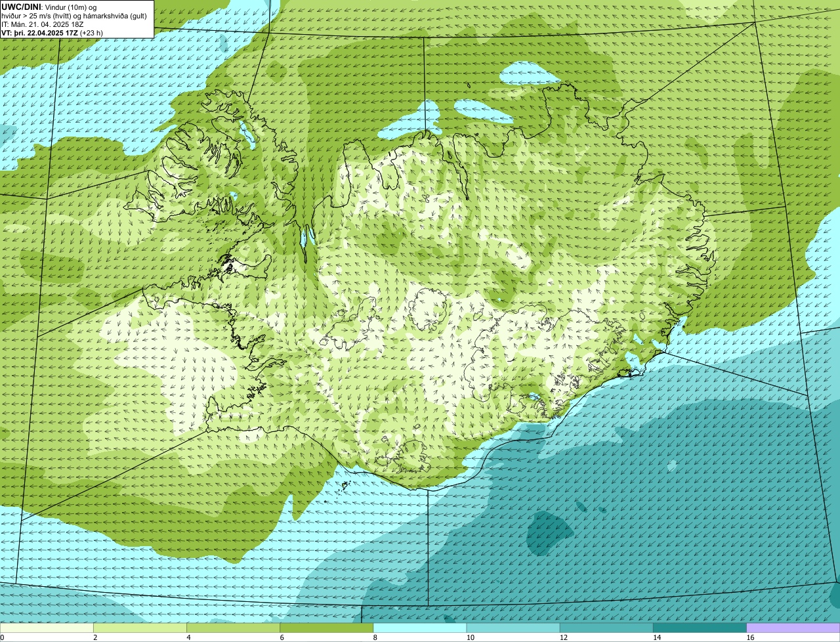Click the legend scale label "10"

coord(471,637)
